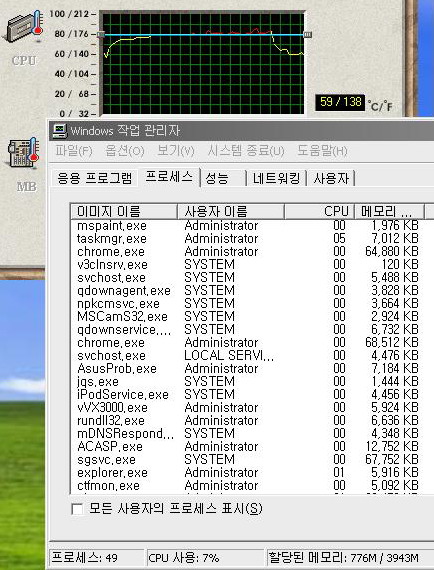Select the v3clnsrv.exe process row
The width and height of the screenshot is (434, 570).
(x=248, y=265)
